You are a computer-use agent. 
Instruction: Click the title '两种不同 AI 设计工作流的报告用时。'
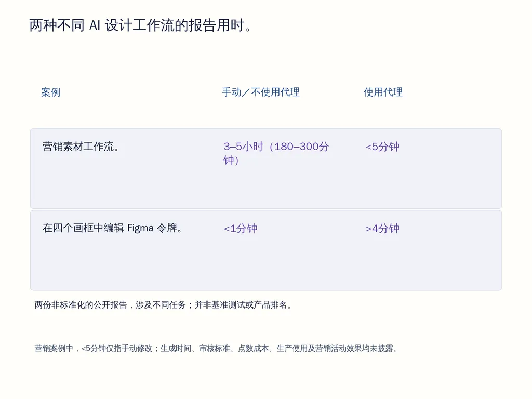coord(140,25)
